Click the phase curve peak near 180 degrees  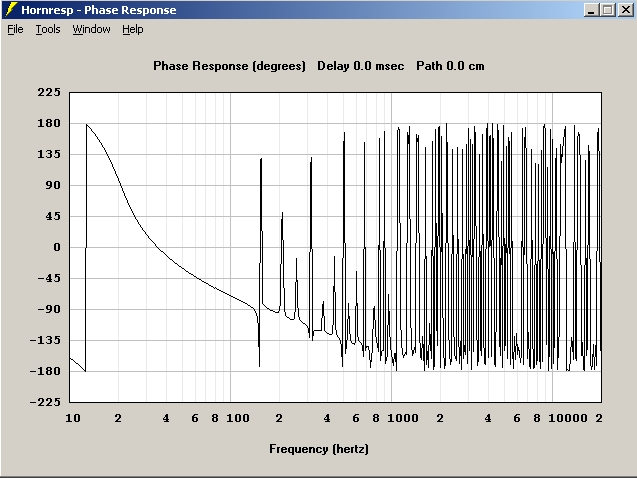click(87, 125)
